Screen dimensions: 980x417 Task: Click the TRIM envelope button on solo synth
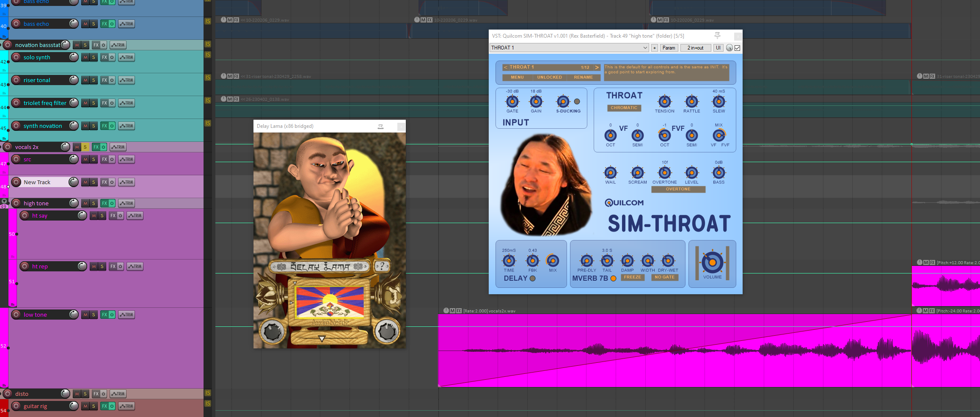pyautogui.click(x=127, y=57)
